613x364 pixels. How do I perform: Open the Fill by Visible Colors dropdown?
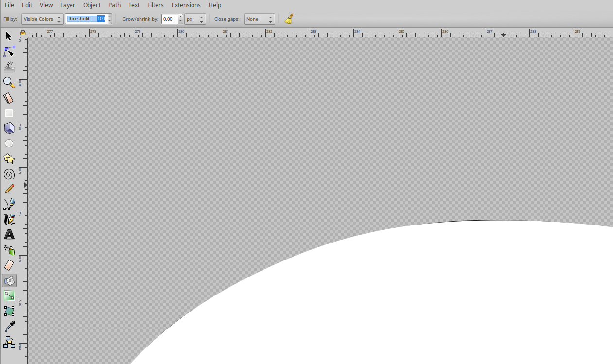(41, 19)
